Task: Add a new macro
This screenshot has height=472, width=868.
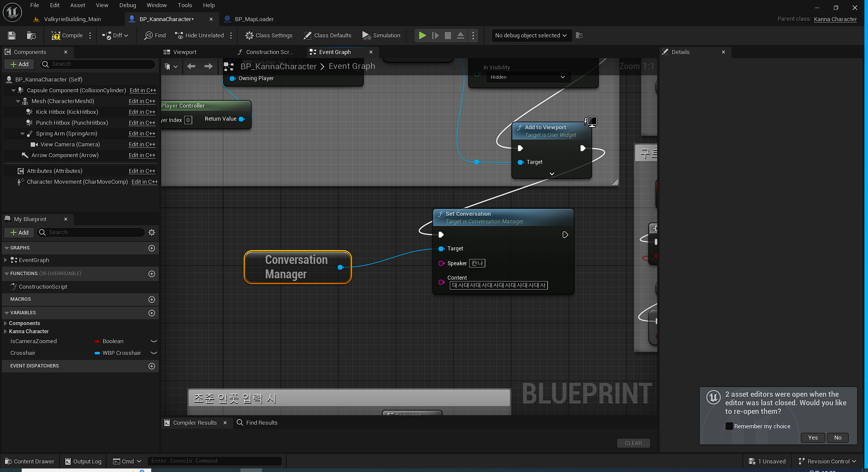Action: 152,300
